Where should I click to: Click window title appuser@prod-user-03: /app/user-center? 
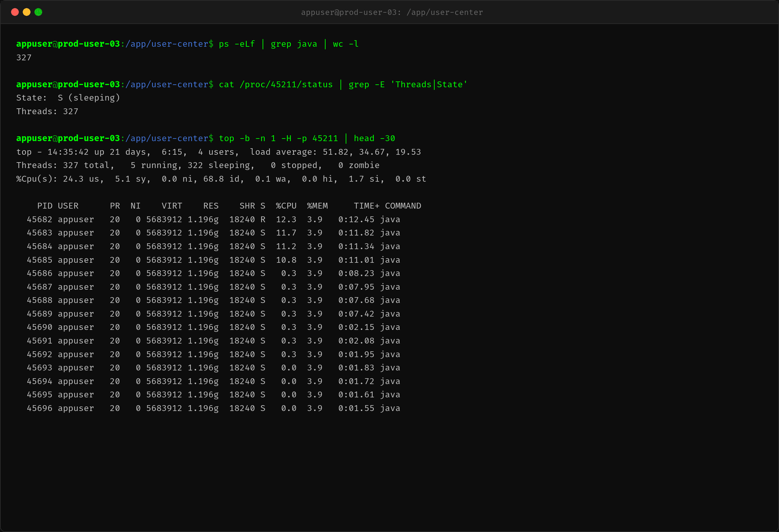point(392,12)
